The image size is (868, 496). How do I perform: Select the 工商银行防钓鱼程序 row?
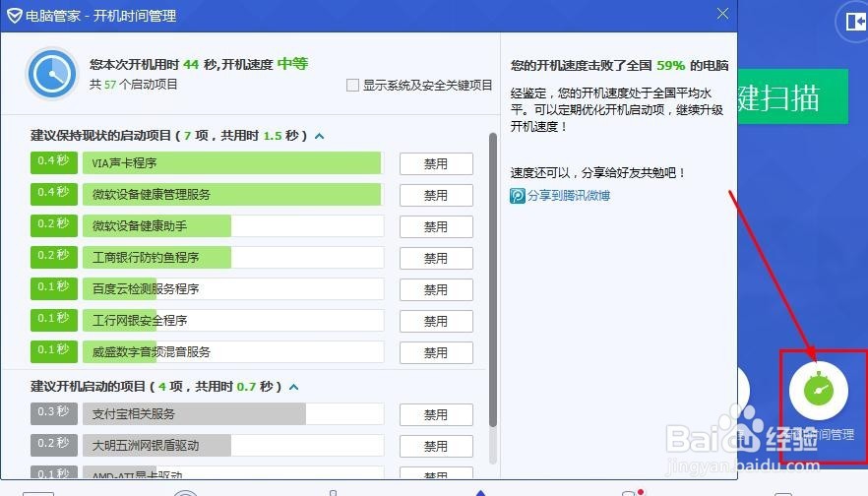[233, 258]
